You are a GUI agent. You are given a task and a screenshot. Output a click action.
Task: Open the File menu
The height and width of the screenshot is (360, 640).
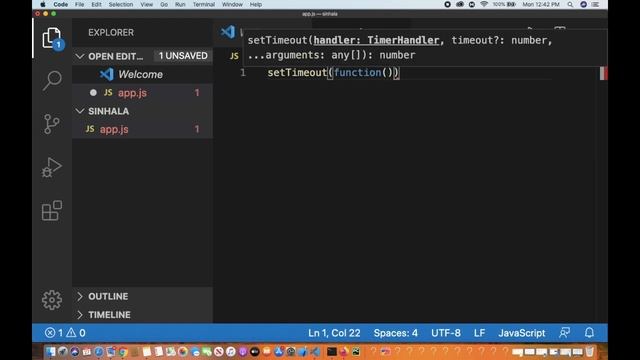(80, 4)
